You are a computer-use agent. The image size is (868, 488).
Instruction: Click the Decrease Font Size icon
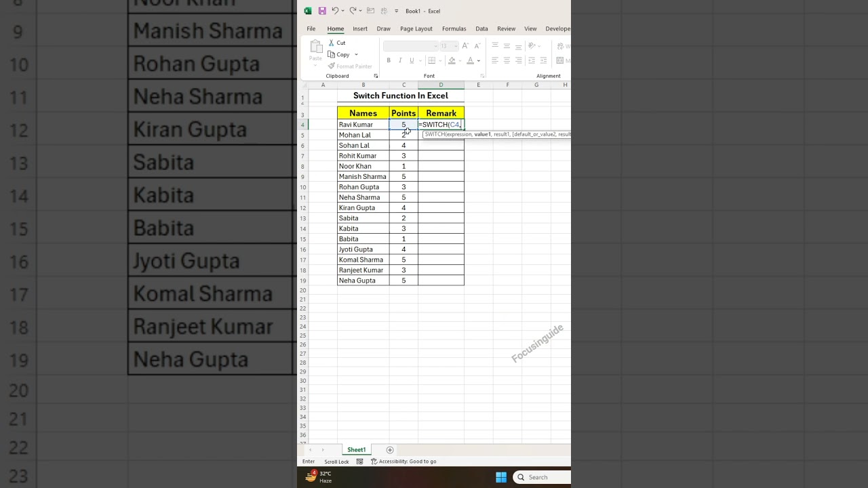coord(477,45)
